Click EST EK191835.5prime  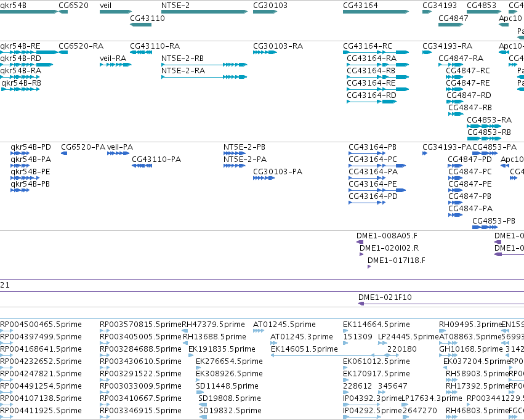[191, 355]
